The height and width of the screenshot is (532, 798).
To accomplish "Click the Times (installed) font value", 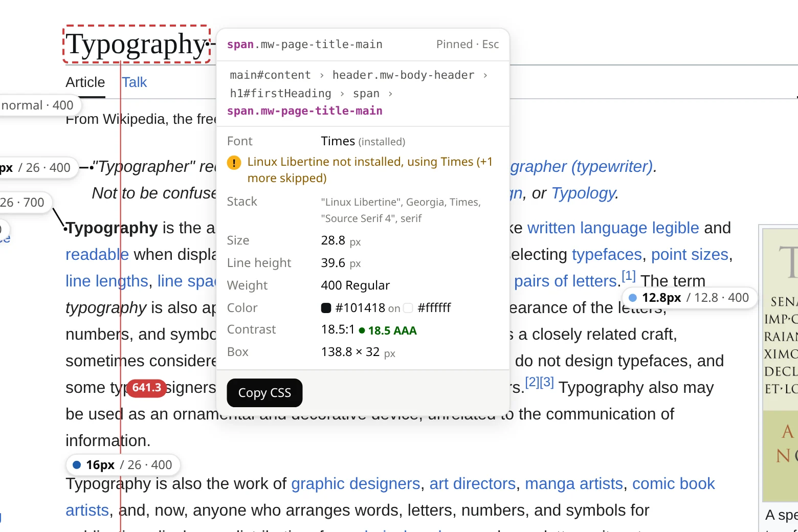I will (363, 141).
